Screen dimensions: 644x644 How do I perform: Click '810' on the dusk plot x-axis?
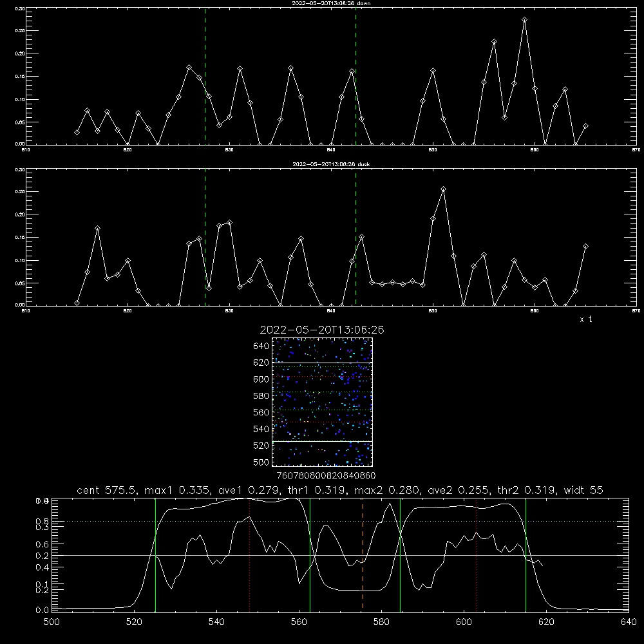tap(26, 311)
